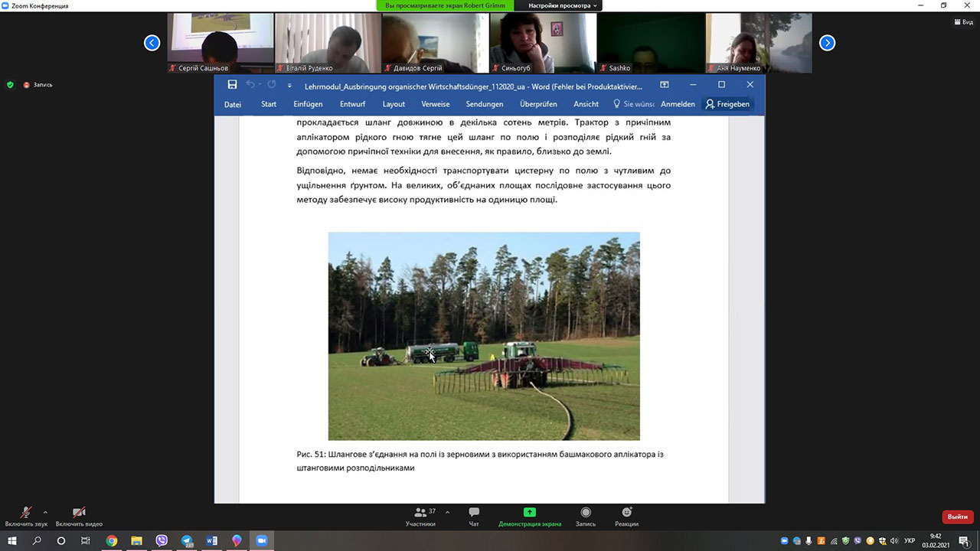Open the notification center icon
Viewport: 980px width, 551px height.
964,540
